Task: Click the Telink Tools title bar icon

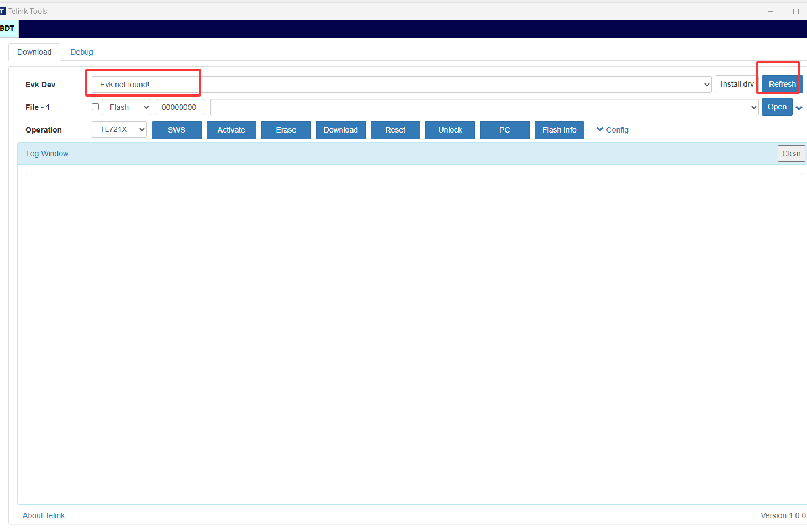Action: 2,11
